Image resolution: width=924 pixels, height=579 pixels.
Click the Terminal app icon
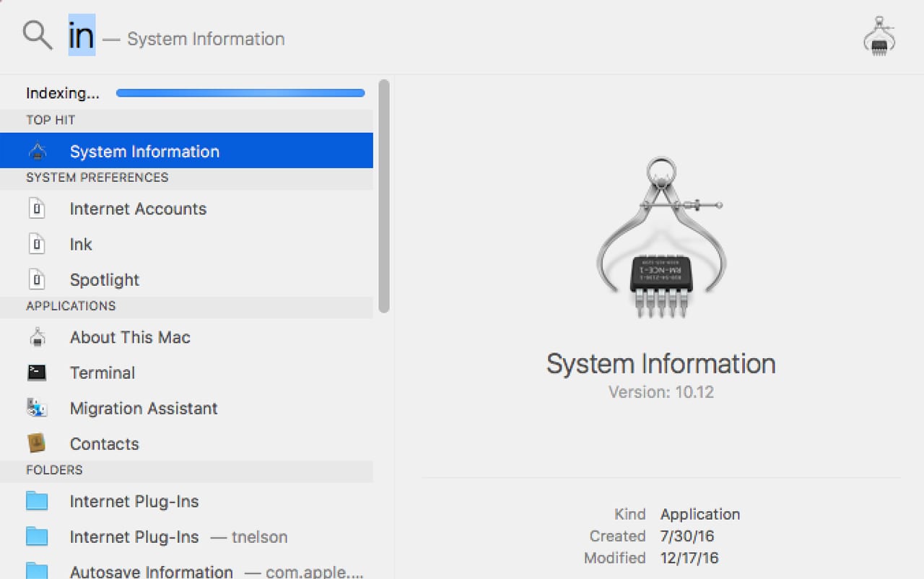[x=37, y=373]
